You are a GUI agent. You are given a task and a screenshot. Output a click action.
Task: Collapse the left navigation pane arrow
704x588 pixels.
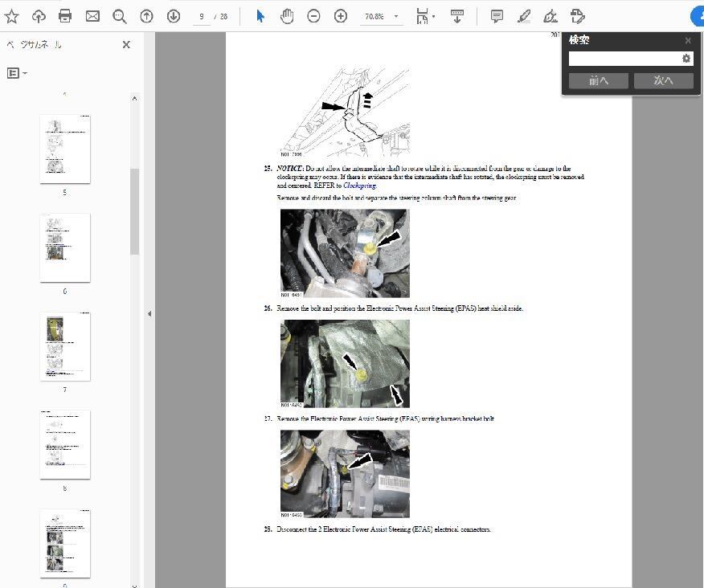(x=149, y=314)
